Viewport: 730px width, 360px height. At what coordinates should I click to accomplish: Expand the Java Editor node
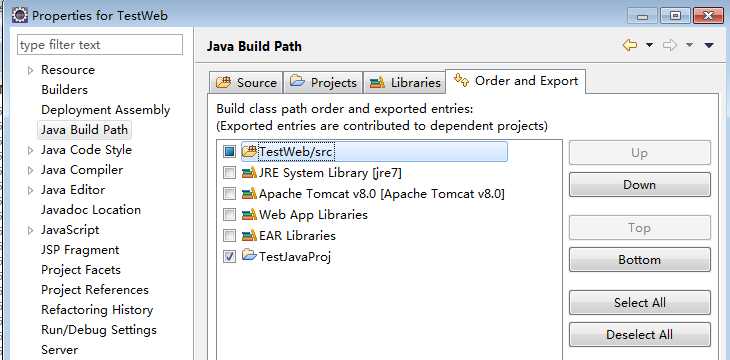(x=31, y=190)
